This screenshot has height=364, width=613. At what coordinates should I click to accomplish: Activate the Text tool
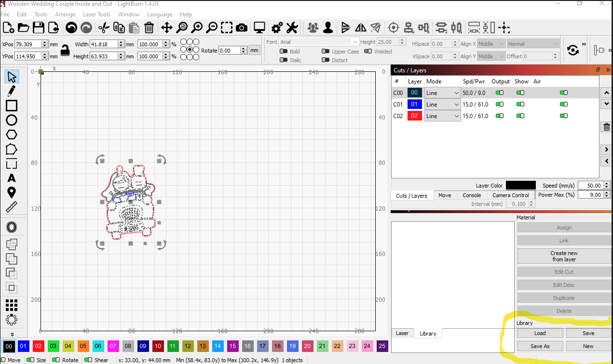click(12, 178)
